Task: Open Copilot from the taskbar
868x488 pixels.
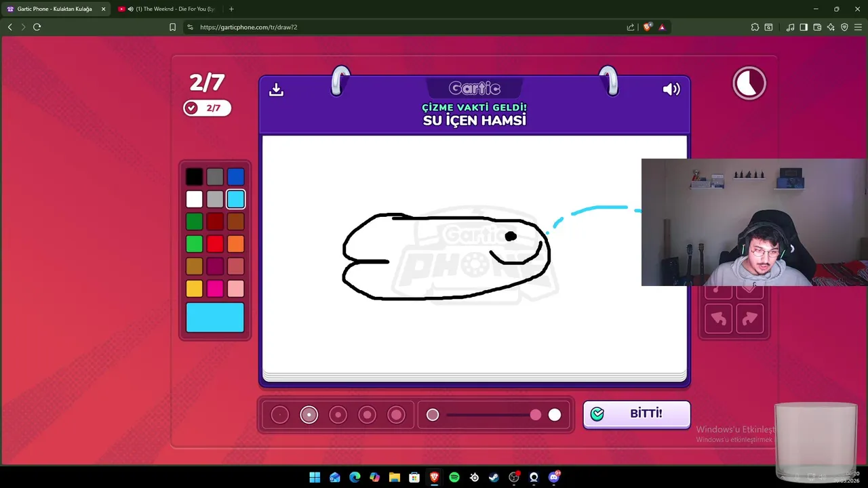Action: pyautogui.click(x=374, y=477)
